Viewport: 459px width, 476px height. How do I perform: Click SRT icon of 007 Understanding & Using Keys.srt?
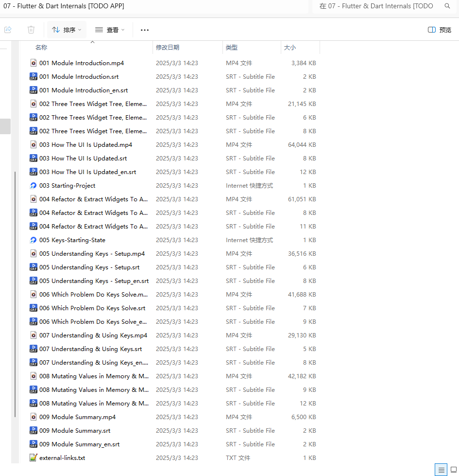point(34,349)
